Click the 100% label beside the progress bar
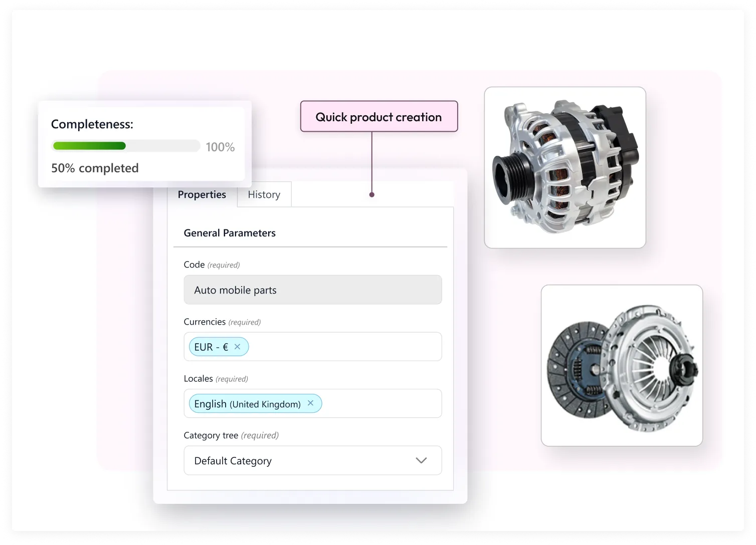The image size is (756, 545). pos(220,147)
